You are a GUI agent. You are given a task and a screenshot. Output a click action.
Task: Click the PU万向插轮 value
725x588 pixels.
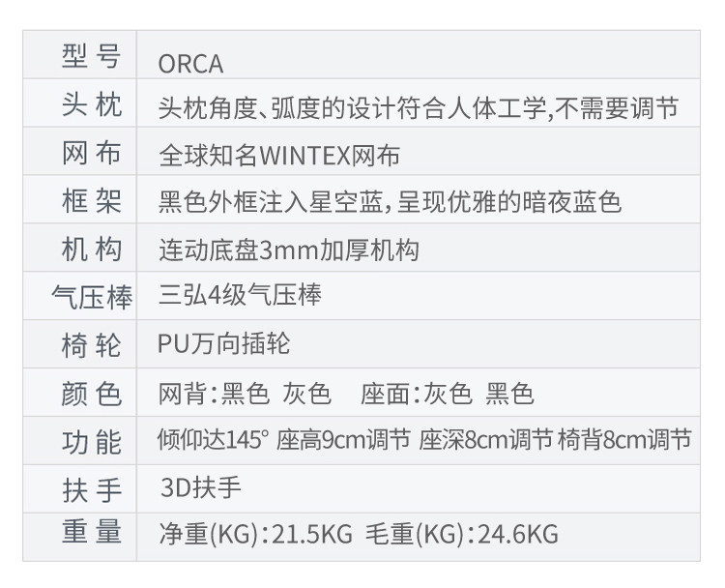(223, 343)
